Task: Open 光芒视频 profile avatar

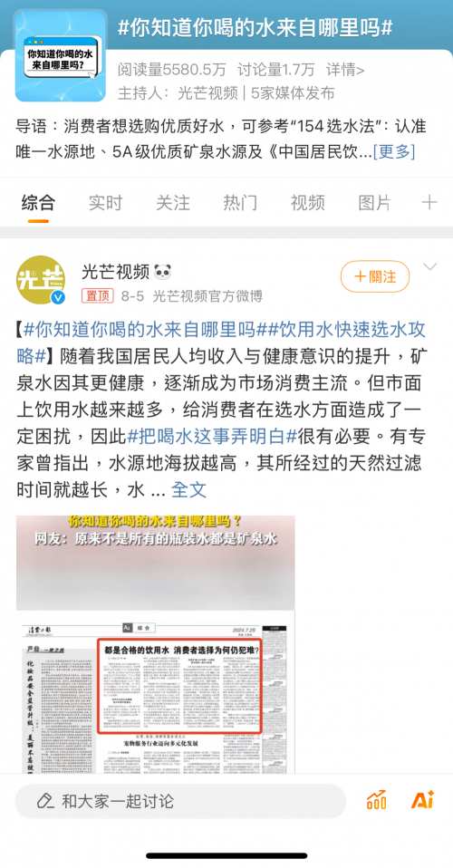Action: coord(41,280)
